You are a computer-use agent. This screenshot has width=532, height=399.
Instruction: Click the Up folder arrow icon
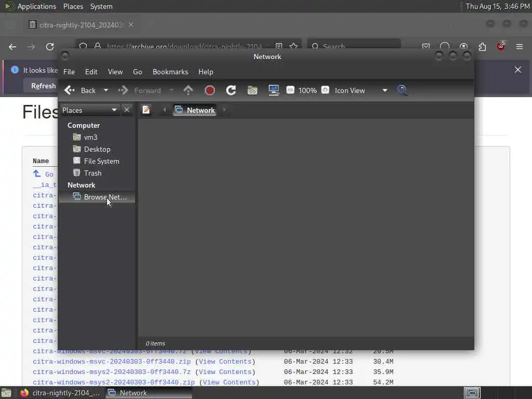click(188, 90)
